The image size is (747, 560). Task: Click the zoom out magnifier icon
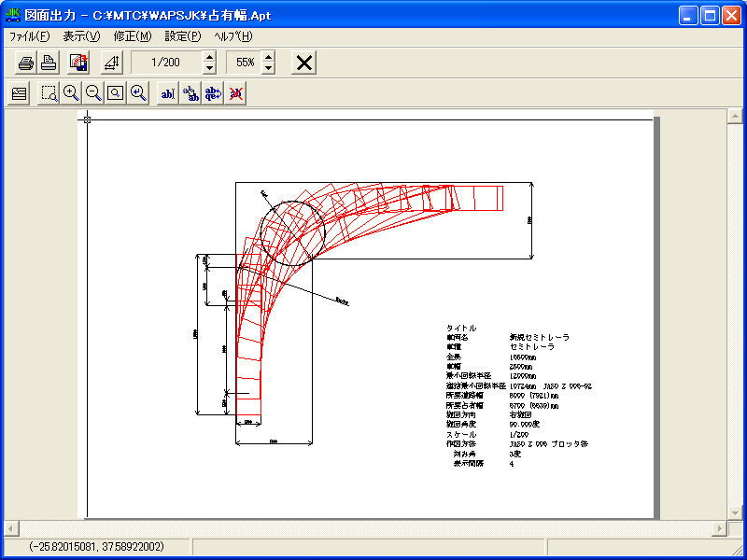tap(93, 93)
